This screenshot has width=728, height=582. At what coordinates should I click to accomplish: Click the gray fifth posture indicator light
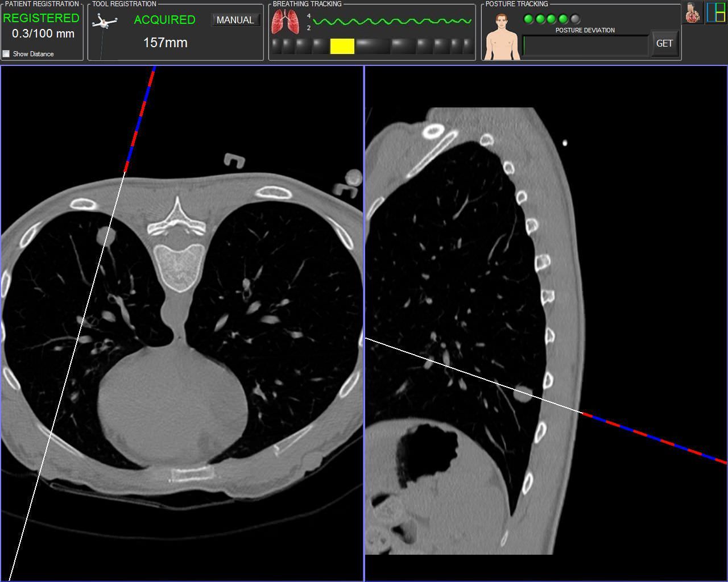coord(575,19)
